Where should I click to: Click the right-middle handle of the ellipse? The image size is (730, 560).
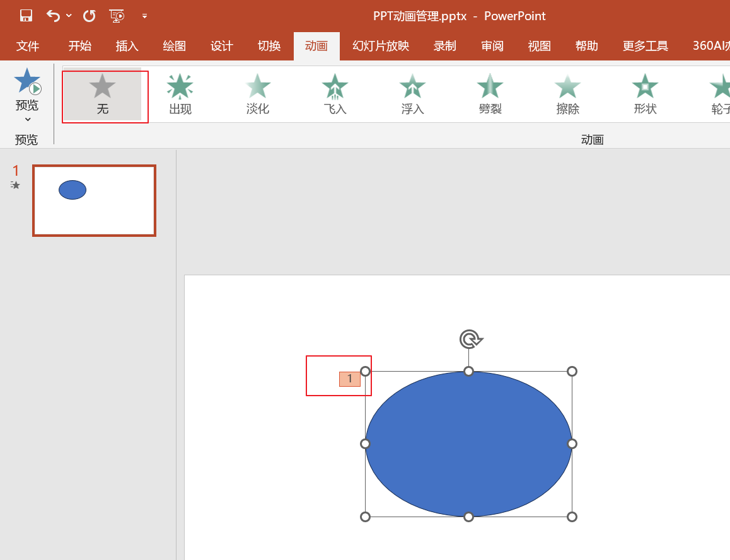tap(572, 443)
